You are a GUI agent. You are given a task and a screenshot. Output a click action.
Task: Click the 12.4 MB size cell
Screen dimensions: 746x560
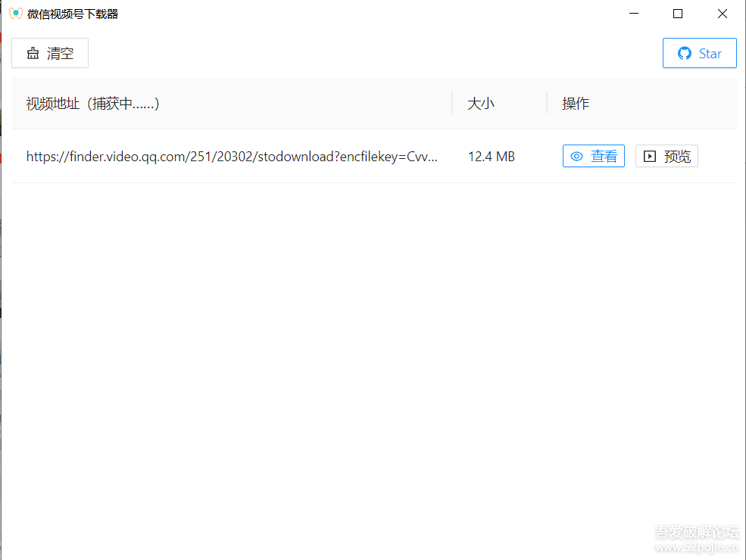[x=492, y=157]
